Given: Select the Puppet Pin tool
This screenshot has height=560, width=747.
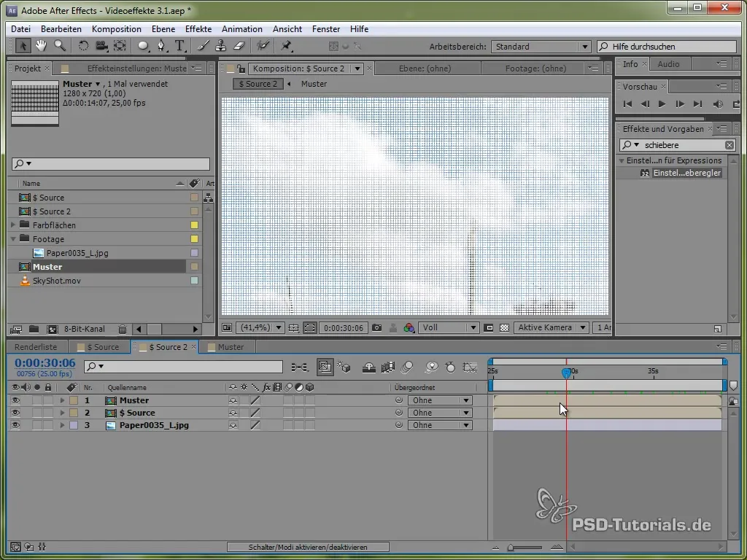Looking at the screenshot, I should tap(286, 46).
